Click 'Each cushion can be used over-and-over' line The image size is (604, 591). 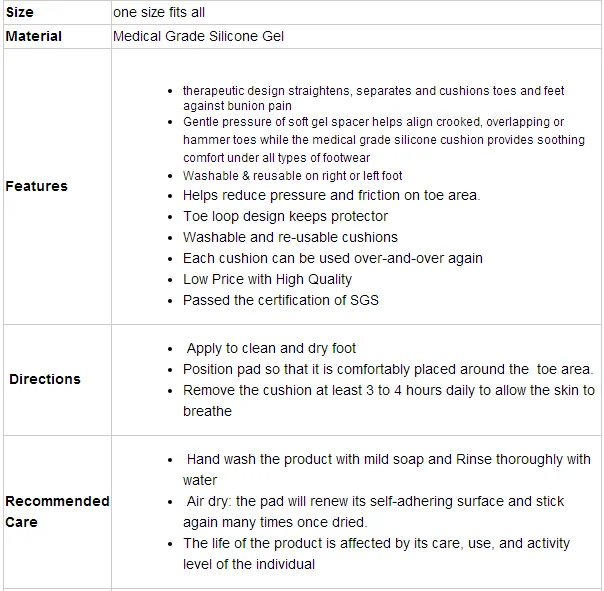[x=318, y=258]
